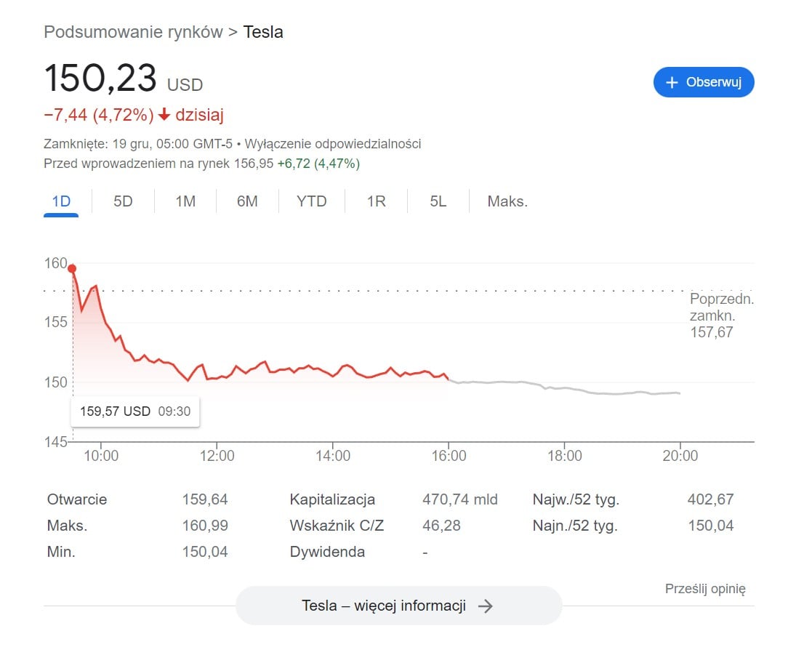Click the 150,23 USD current price

[101, 79]
